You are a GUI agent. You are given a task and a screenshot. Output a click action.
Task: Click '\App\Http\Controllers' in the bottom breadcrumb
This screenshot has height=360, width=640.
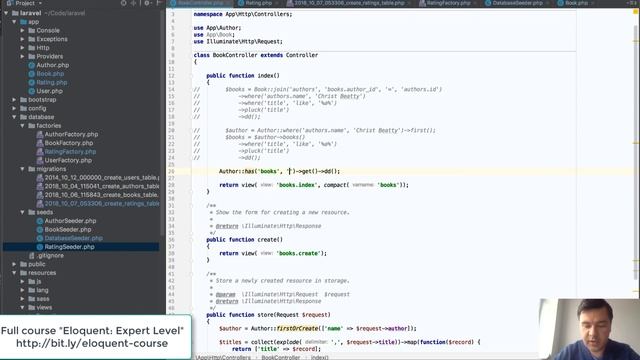click(x=224, y=358)
